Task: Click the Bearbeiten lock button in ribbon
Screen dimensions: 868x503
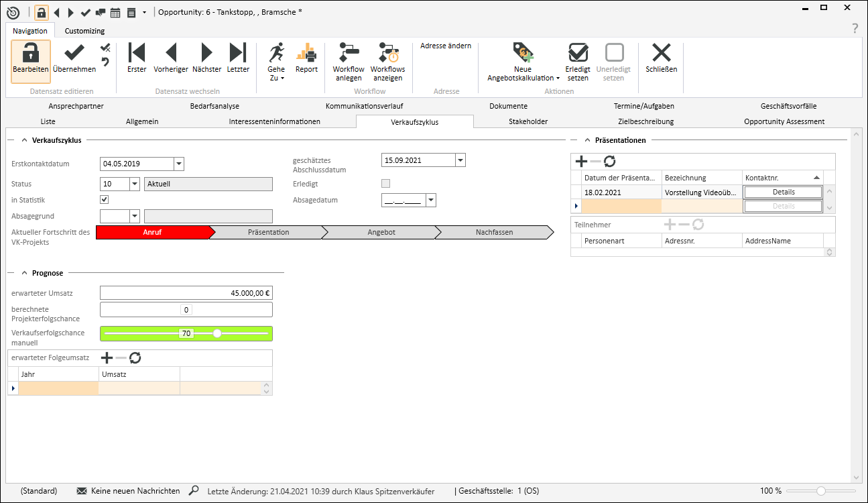Action: tap(31, 62)
